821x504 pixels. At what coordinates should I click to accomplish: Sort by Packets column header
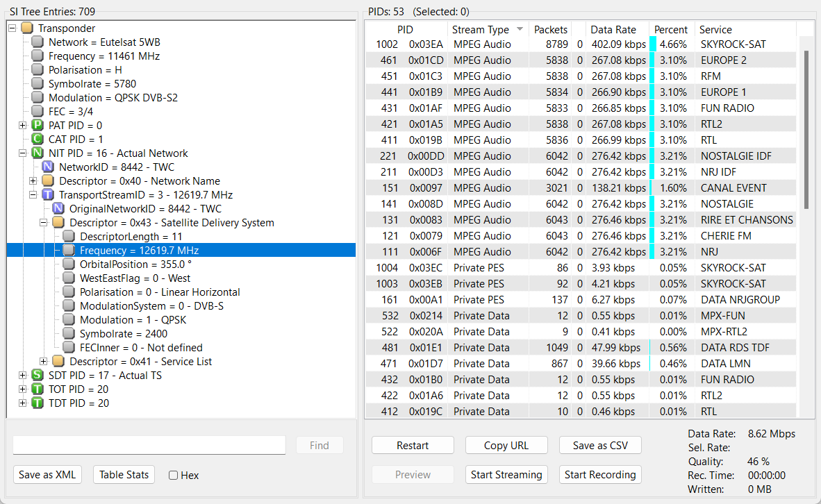(550, 29)
